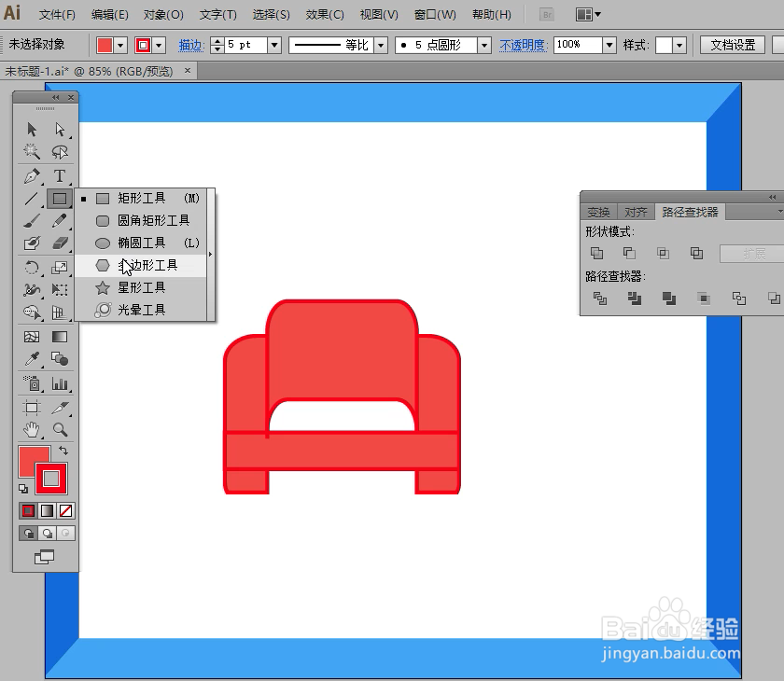784x681 pixels.
Task: Switch to the 对齐 panel tab
Action: coord(636,211)
